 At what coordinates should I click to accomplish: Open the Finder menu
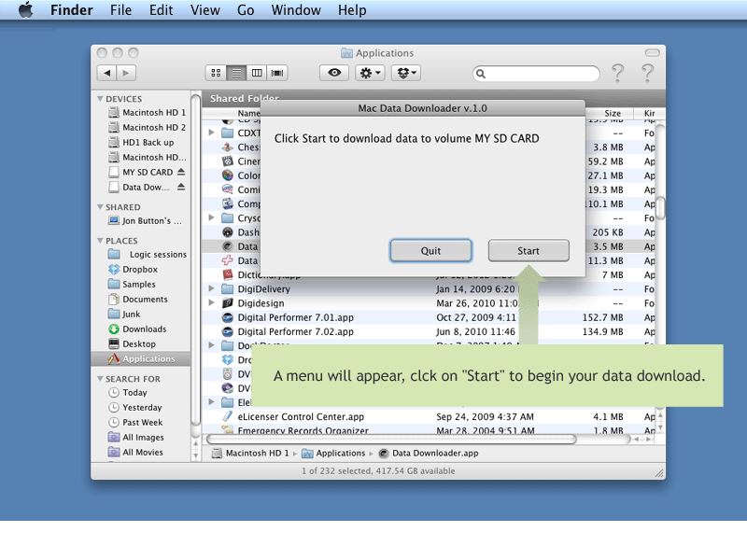pos(72,10)
